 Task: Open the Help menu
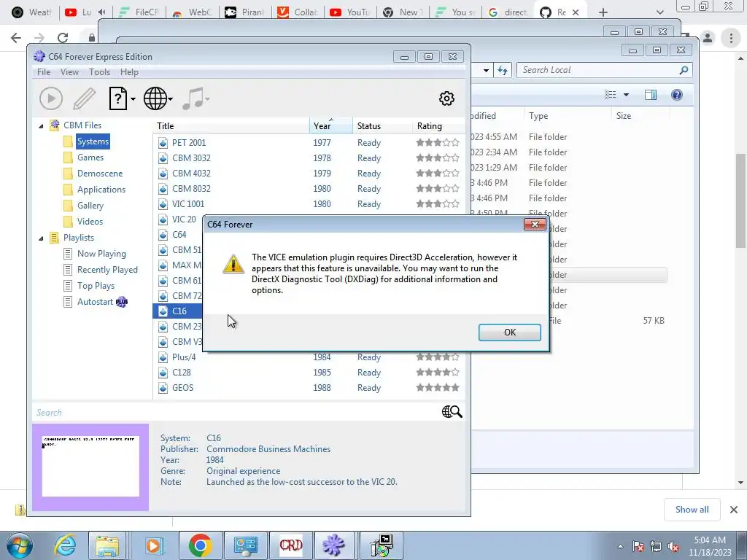(129, 72)
